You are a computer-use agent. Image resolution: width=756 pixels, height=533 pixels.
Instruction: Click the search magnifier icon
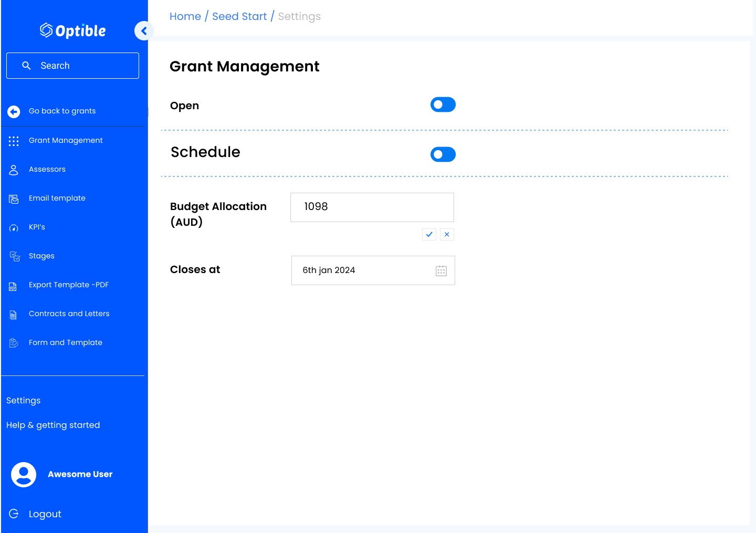(x=26, y=66)
